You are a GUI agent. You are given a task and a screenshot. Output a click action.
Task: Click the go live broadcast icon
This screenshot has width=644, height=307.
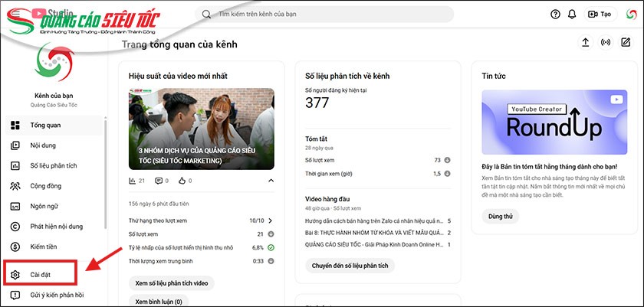coord(606,43)
